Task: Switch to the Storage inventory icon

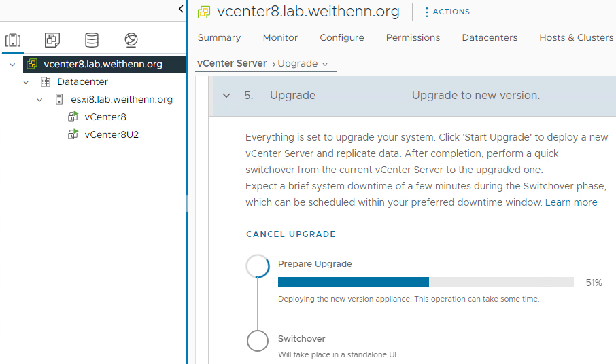Action: (92, 40)
